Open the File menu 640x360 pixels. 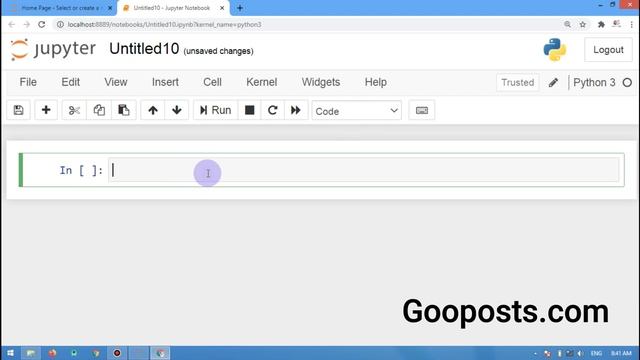[28, 82]
